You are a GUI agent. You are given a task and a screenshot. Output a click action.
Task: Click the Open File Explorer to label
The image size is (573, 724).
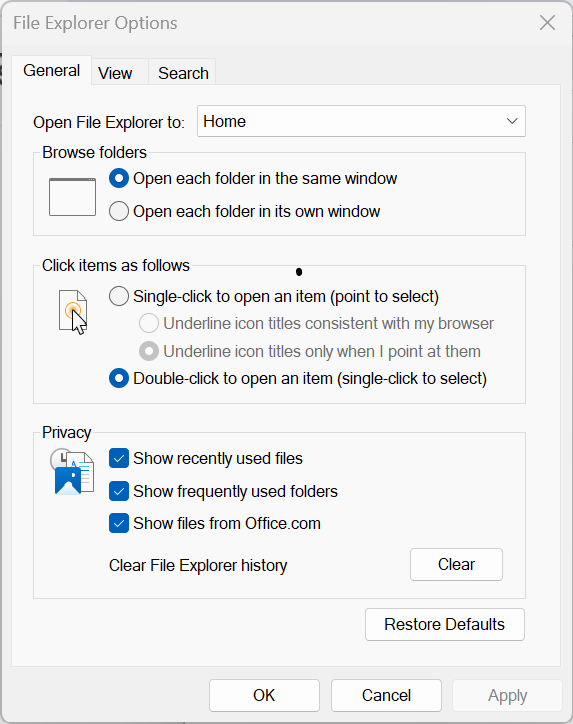coord(109,122)
